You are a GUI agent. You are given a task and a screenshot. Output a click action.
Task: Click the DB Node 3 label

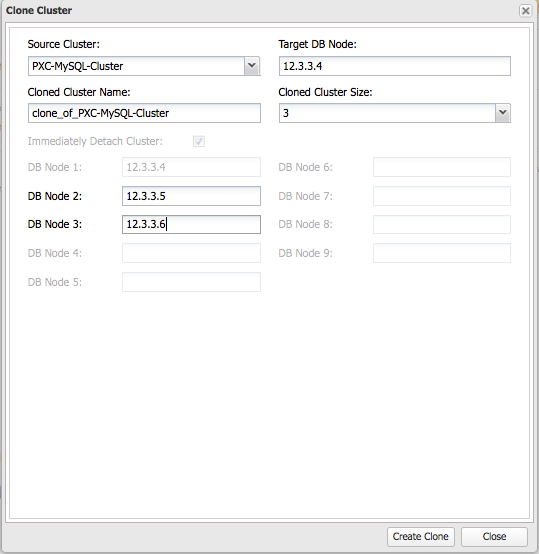click(x=55, y=224)
